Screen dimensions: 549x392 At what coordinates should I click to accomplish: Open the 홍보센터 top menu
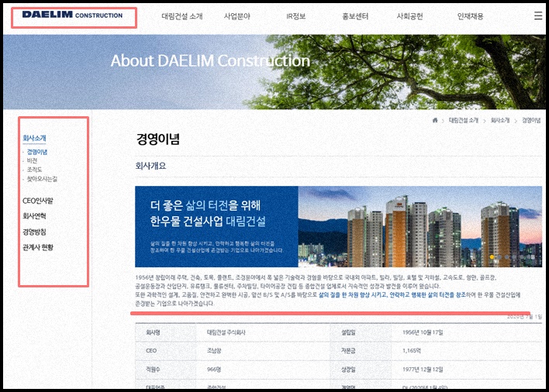(355, 16)
